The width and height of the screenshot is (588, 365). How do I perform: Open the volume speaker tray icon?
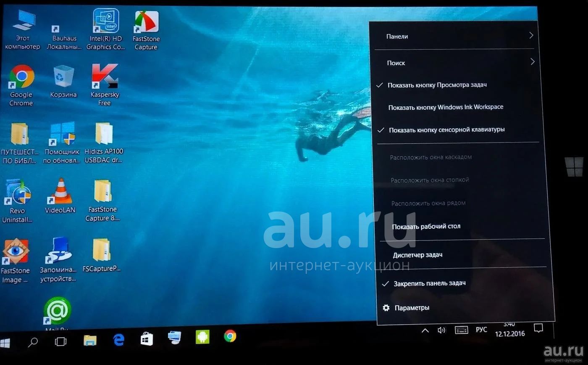point(441,330)
